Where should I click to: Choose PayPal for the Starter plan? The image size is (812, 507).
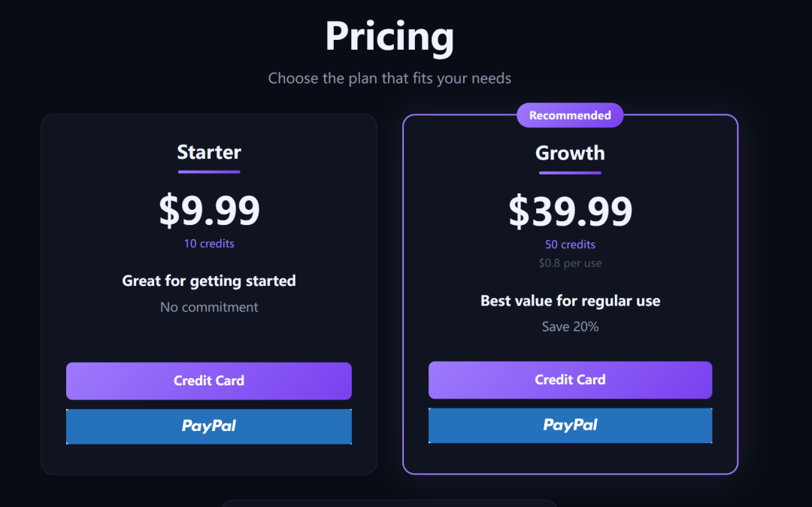point(208,427)
